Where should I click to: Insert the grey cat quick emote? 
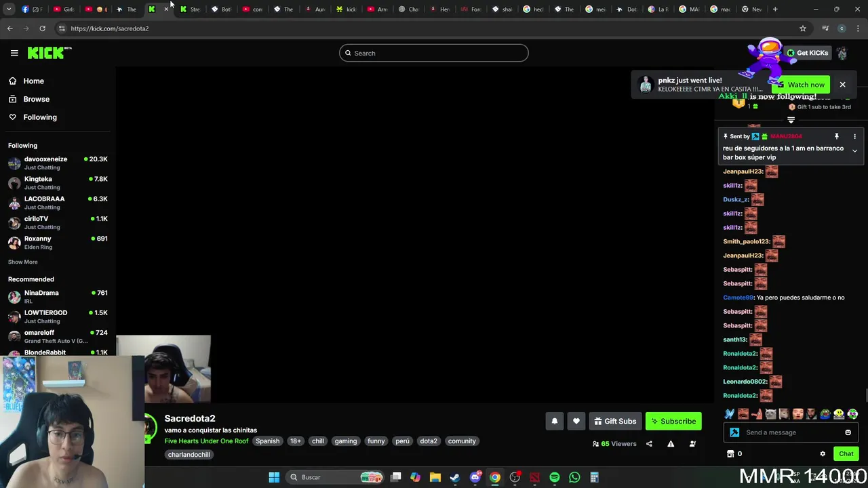770,414
